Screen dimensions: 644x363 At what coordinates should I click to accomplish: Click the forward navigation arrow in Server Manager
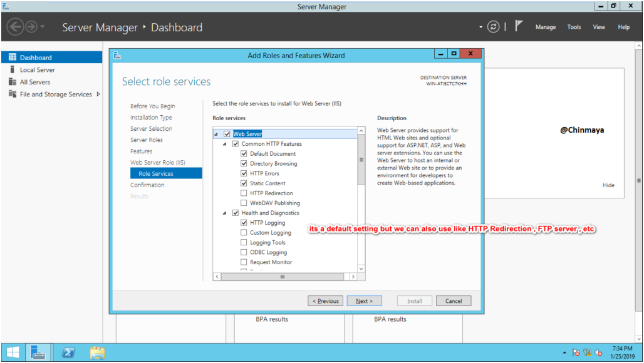point(31,27)
